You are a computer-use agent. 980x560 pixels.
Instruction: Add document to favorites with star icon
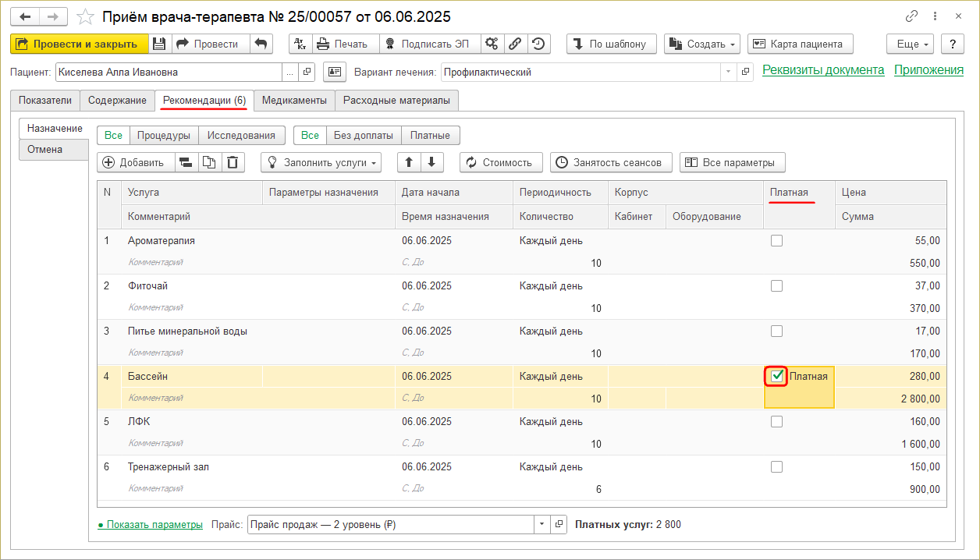pos(87,16)
